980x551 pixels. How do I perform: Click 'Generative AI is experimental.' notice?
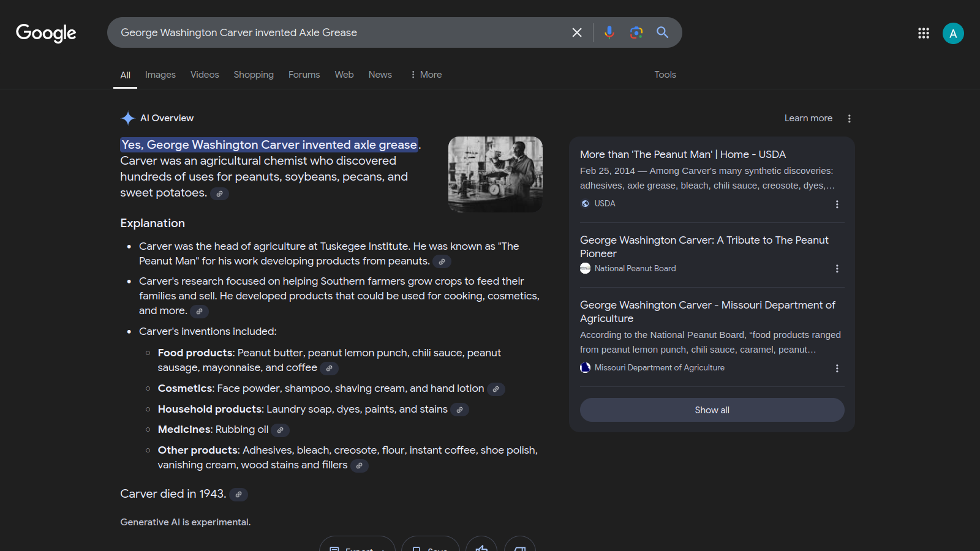tap(186, 522)
